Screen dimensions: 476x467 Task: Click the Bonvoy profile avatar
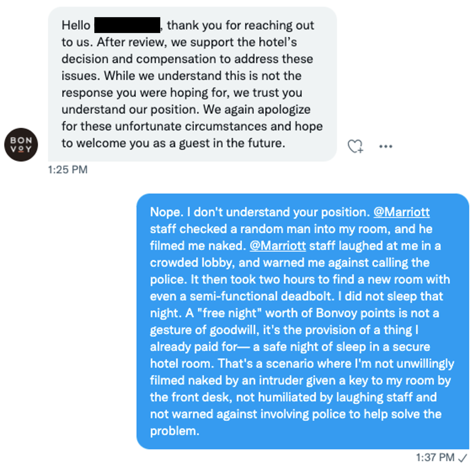[x=21, y=145]
